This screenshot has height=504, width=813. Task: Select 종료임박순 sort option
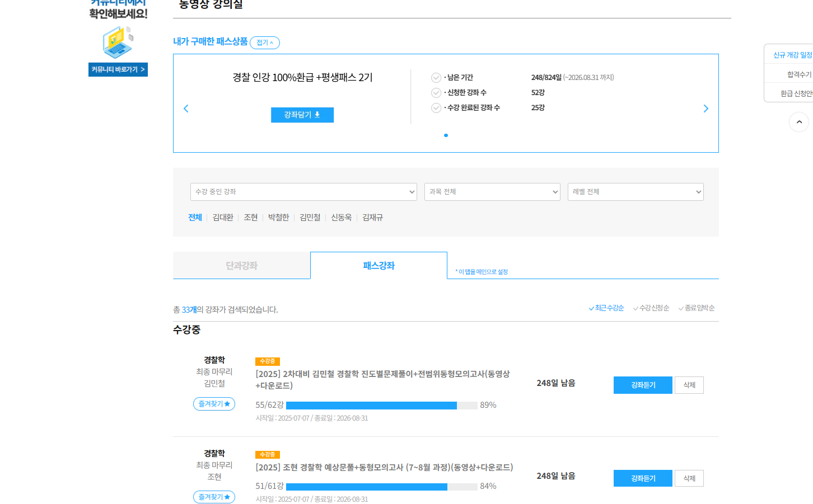697,308
